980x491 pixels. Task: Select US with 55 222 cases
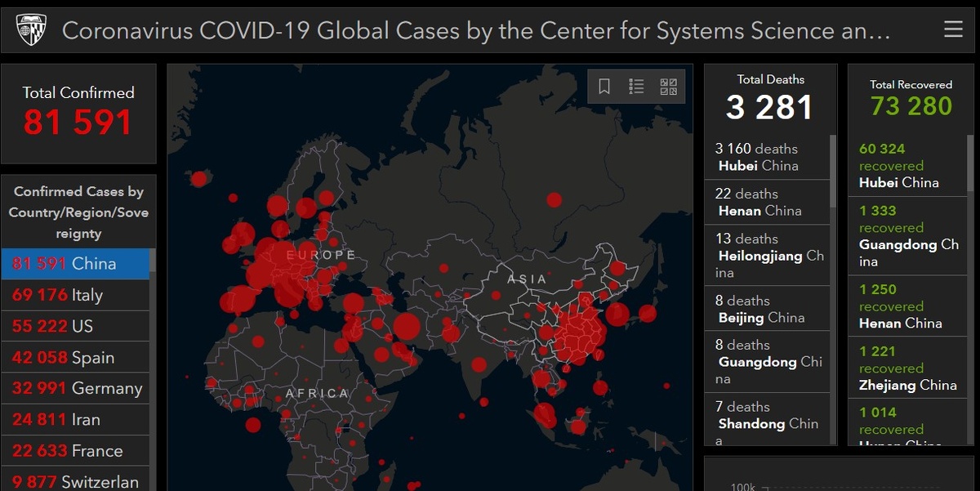coord(75,326)
